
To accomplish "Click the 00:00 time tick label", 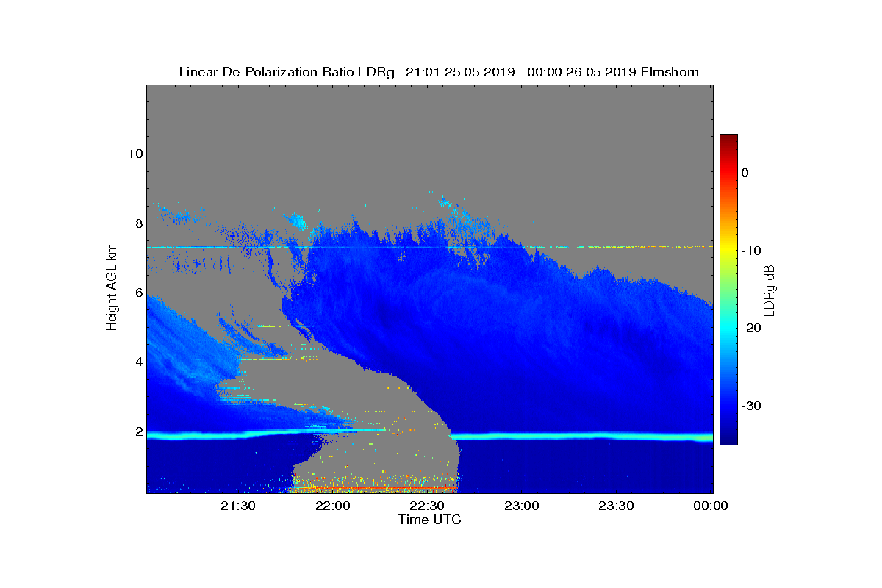I will point(710,506).
